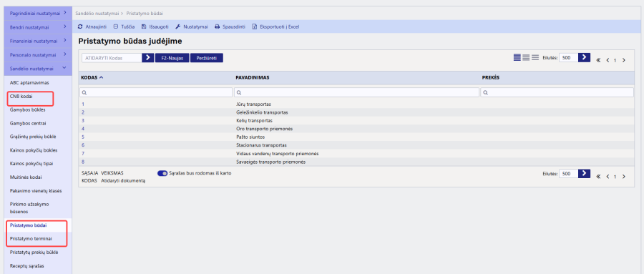
Task: Expand Bendri nustatymai menu section
Action: pos(38,27)
